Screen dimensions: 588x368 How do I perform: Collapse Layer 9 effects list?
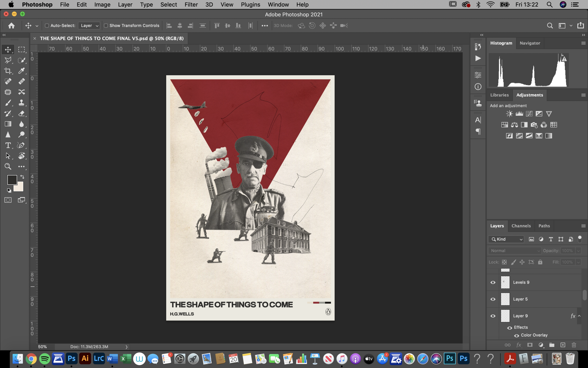579,316
